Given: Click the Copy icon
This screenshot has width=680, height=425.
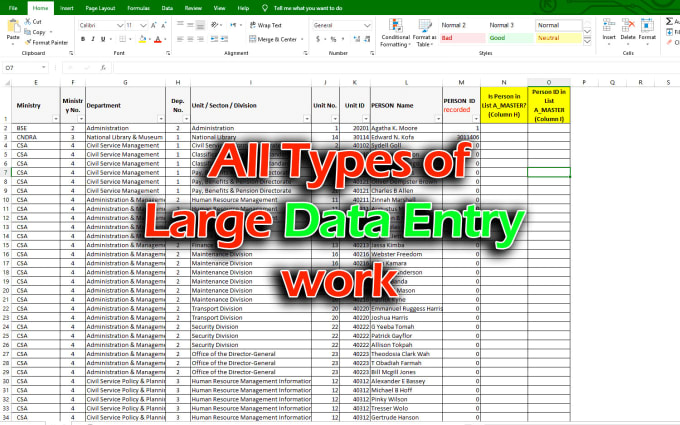Looking at the screenshot, I should tap(28, 32).
